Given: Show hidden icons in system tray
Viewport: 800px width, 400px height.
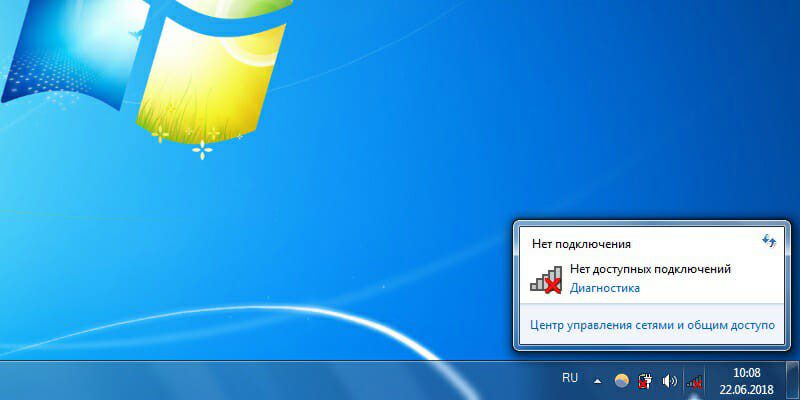Looking at the screenshot, I should coord(597,381).
